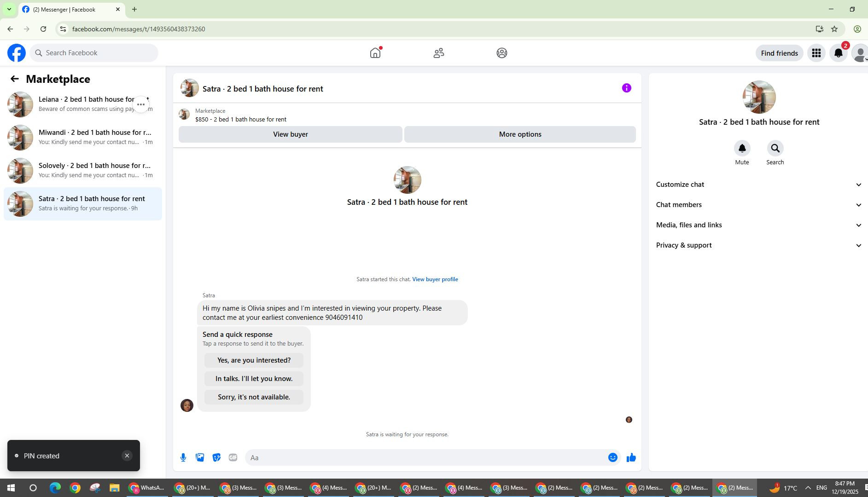This screenshot has width=868, height=497.
Task: Send quick response In talks. I'll let you know.
Action: (x=254, y=379)
